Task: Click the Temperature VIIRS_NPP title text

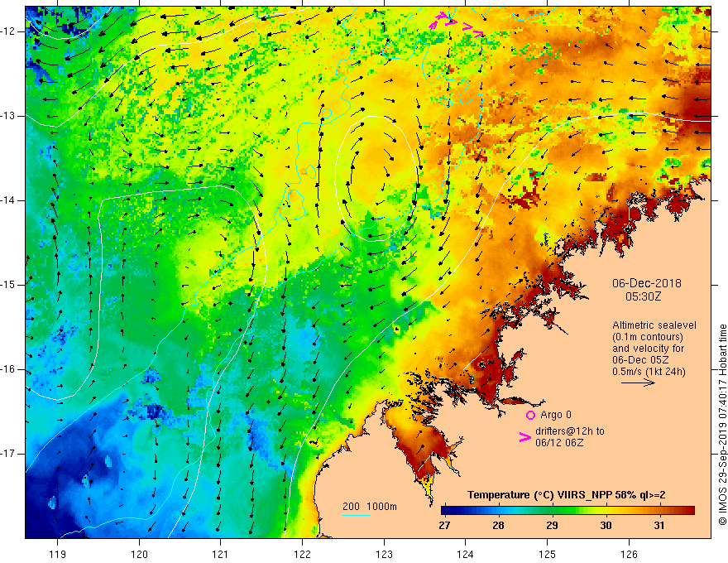Action: (566, 495)
